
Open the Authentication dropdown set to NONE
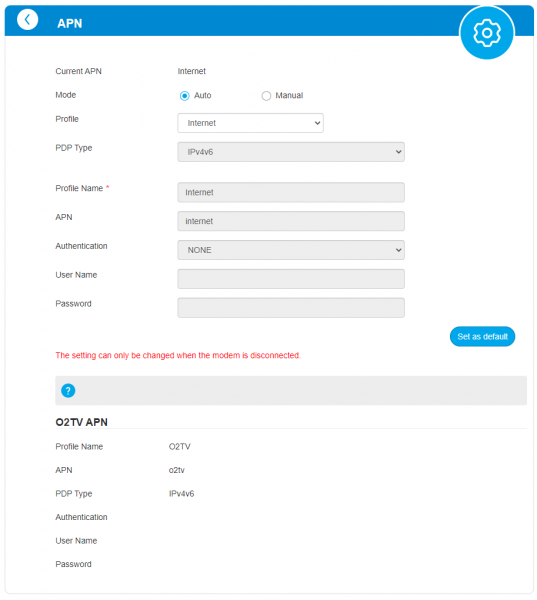pos(291,250)
